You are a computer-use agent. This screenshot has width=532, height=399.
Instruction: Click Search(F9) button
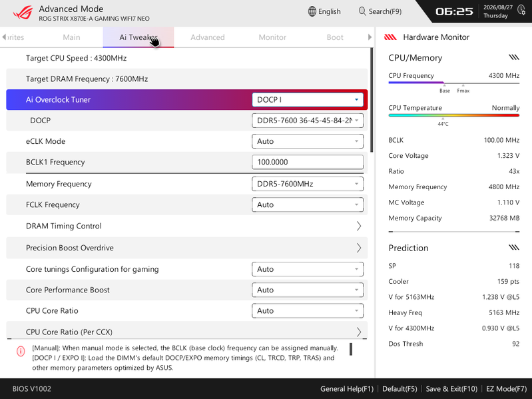[380, 11]
